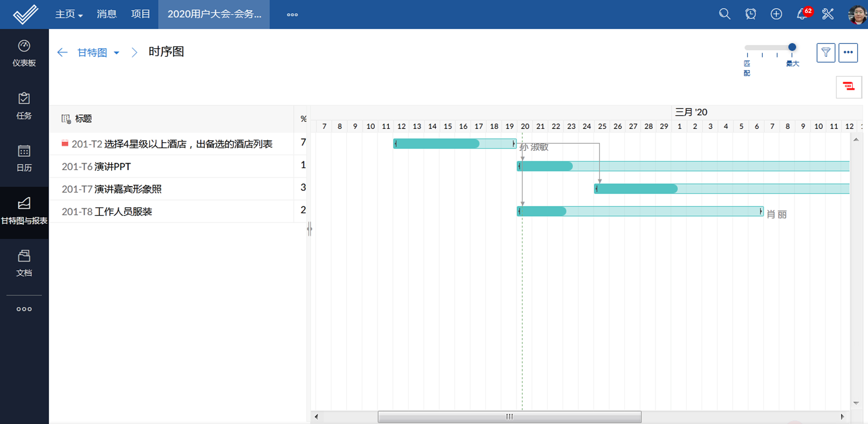Viewport: 868px width, 424px height.
Task: Switch to the 消息 menu item
Action: pyautogui.click(x=107, y=14)
